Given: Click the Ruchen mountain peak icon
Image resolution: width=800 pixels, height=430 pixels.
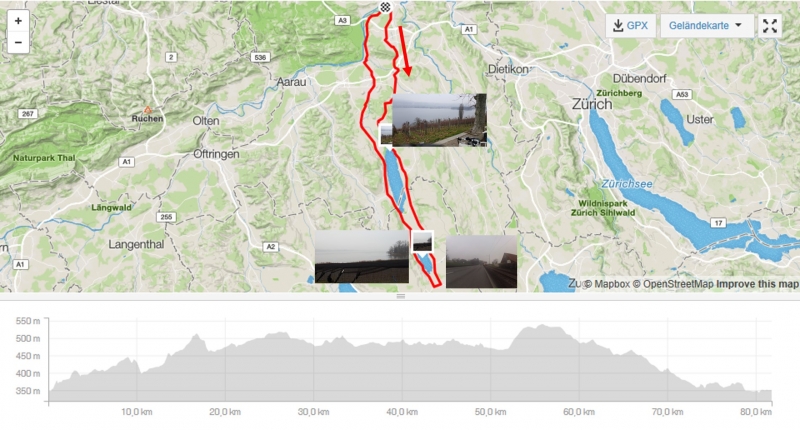Looking at the screenshot, I should (147, 109).
